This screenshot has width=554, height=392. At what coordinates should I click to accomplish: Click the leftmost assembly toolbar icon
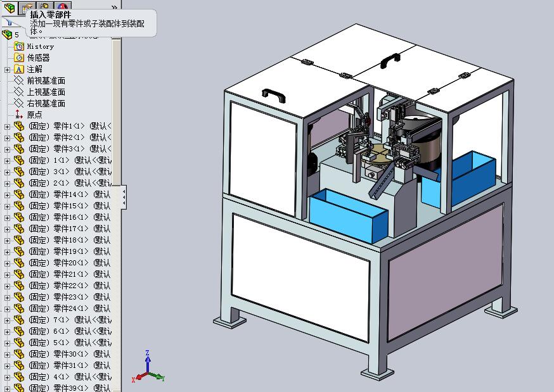tap(8, 6)
